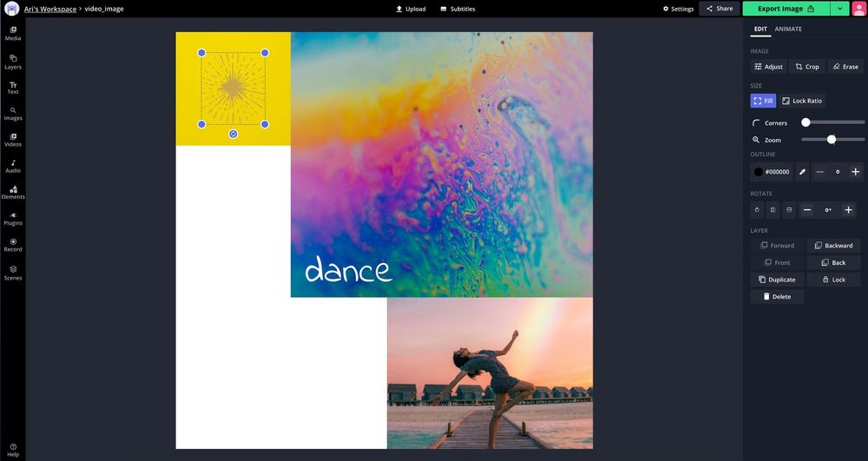Screen dimensions: 868x461
Task: Click the eyedropper for outline color
Action: (803, 172)
